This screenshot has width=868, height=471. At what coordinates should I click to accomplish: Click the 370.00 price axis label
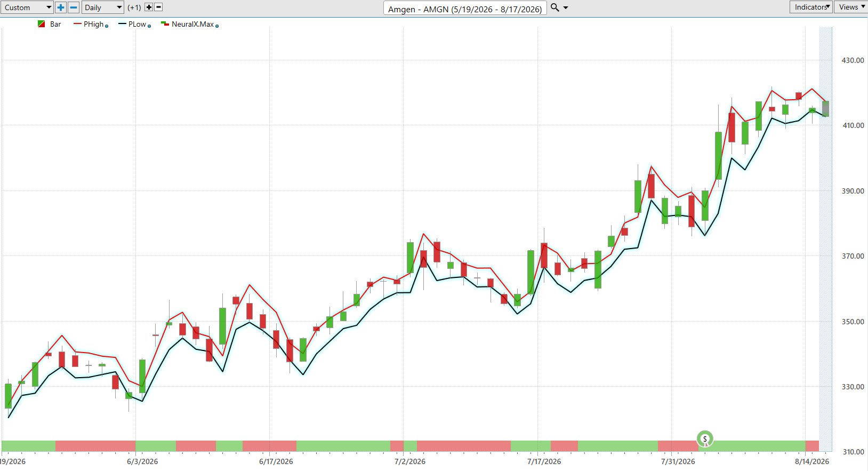coord(853,256)
